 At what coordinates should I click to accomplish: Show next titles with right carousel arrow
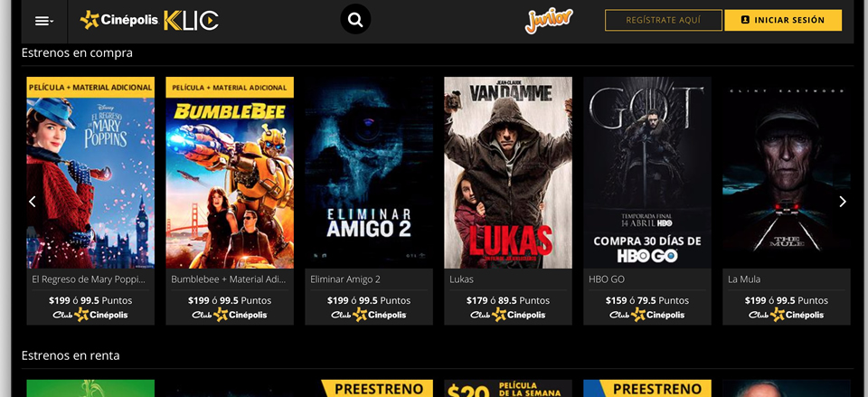pyautogui.click(x=843, y=202)
